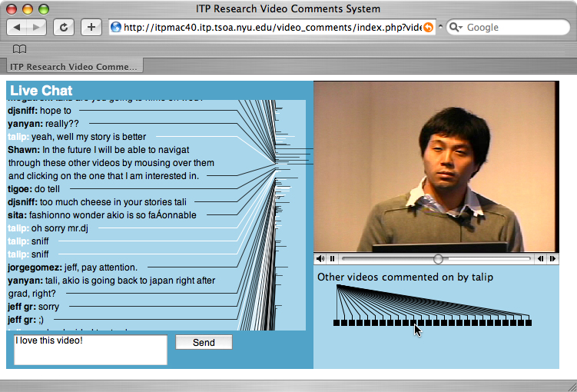
Task: Open the Google search magnifier dropdown
Action: [x=456, y=28]
